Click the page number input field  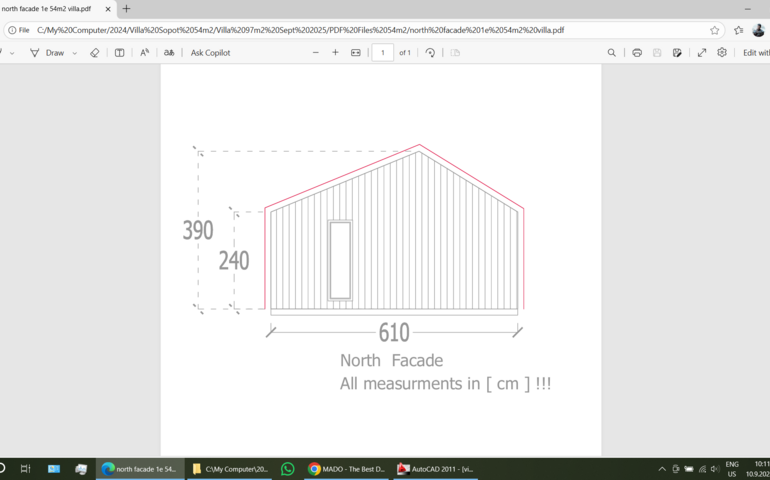tap(382, 53)
